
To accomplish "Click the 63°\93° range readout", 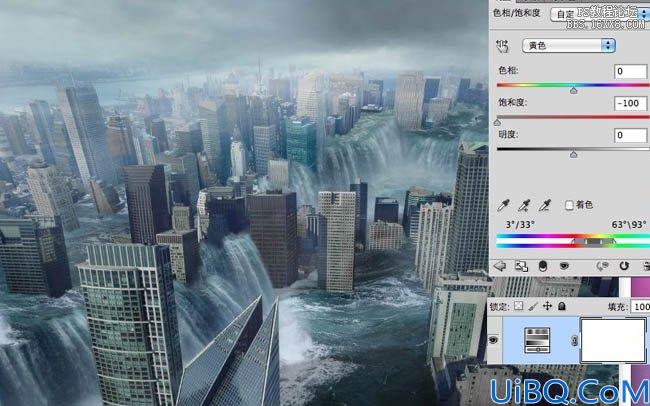I will pyautogui.click(x=629, y=224).
